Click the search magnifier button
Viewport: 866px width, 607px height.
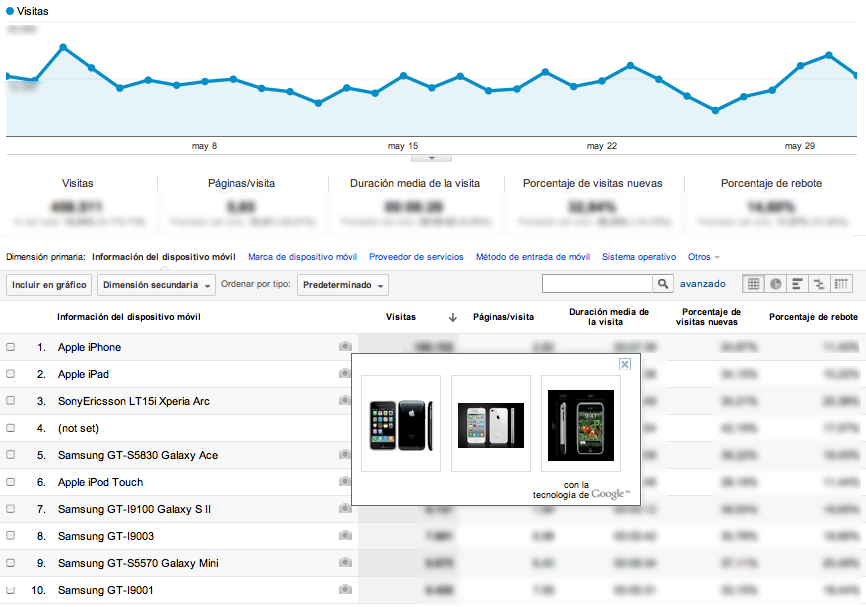pos(663,285)
